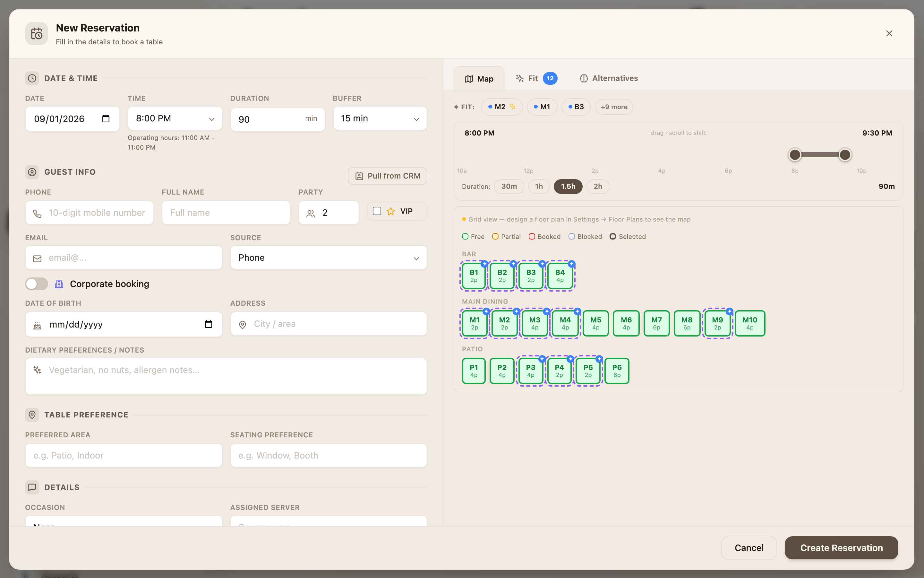Screen dimensions: 924x578
Task: Click the start handle of the time range slider
Action: click(x=795, y=155)
